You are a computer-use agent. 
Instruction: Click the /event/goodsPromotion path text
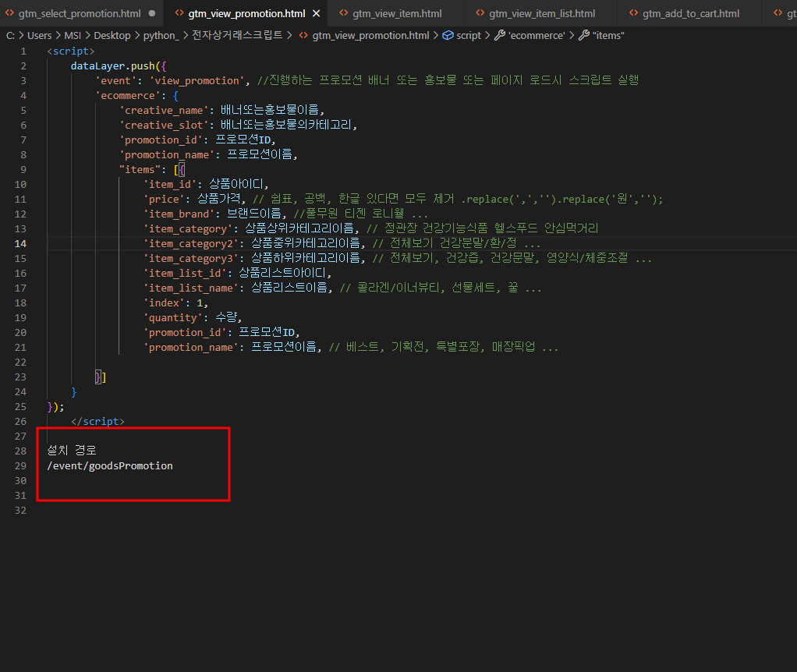click(110, 465)
